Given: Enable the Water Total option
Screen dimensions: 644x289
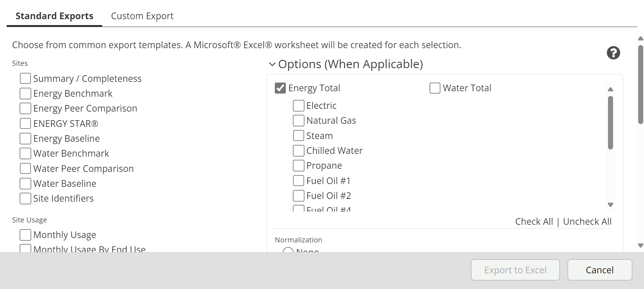Looking at the screenshot, I should point(435,88).
